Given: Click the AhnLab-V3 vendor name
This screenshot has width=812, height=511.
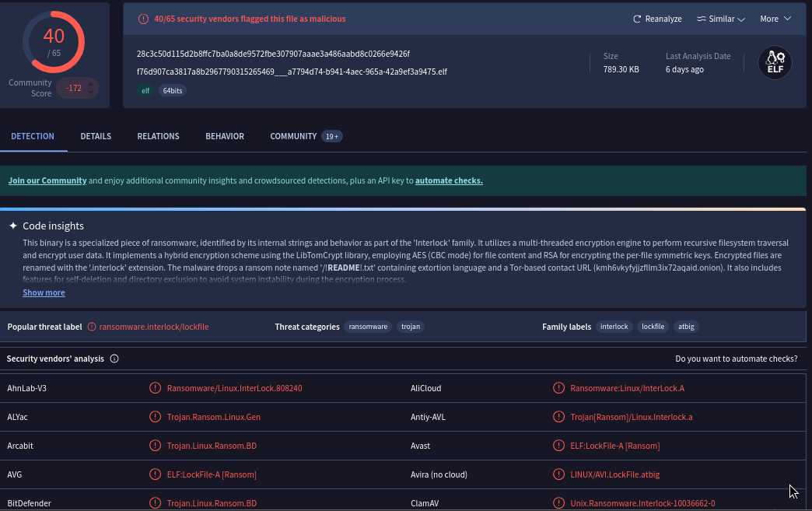Looking at the screenshot, I should [x=27, y=388].
